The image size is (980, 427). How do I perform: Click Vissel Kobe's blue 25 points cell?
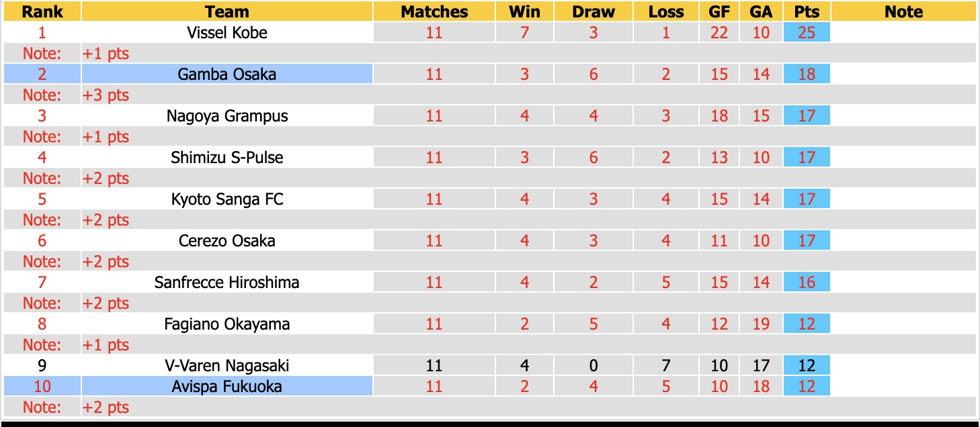click(807, 32)
